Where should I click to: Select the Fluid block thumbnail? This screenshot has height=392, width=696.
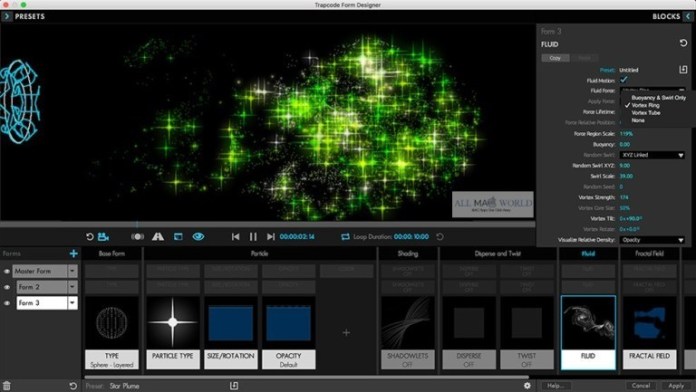click(588, 333)
